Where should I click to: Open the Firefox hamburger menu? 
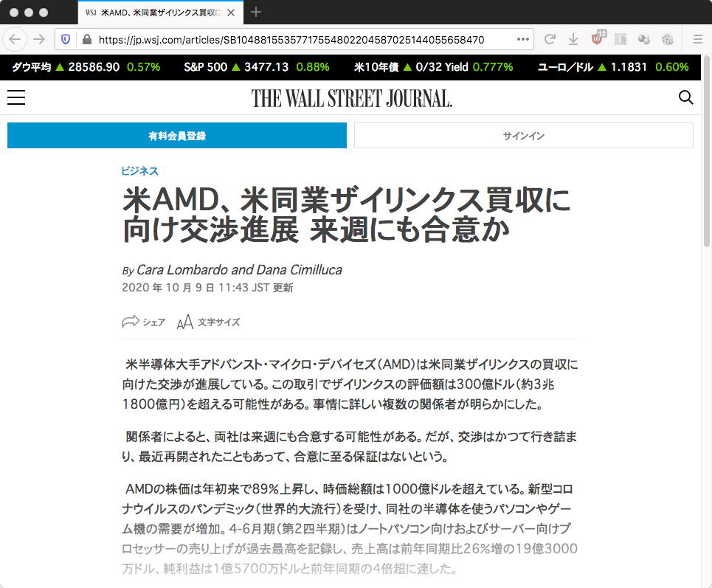tap(698, 40)
